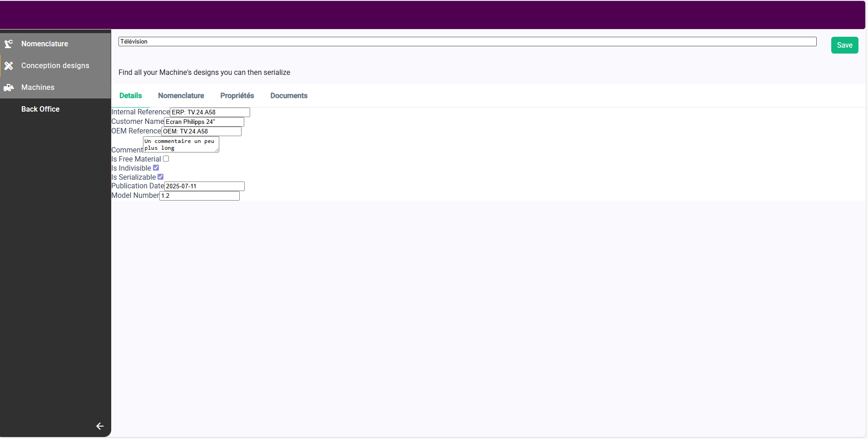Save the design with the Save button
868x442 pixels.
tap(844, 45)
